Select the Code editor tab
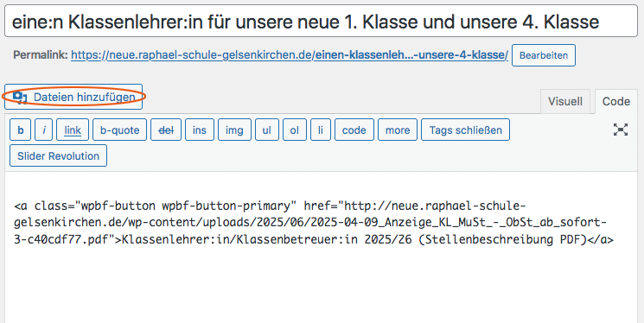The height and width of the screenshot is (323, 644). pos(616,101)
